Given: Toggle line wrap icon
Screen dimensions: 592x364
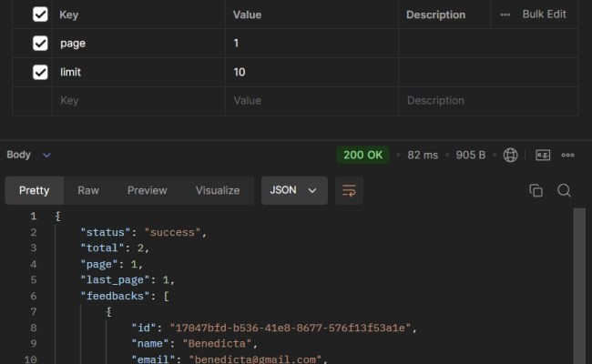Looking at the screenshot, I should coord(349,190).
